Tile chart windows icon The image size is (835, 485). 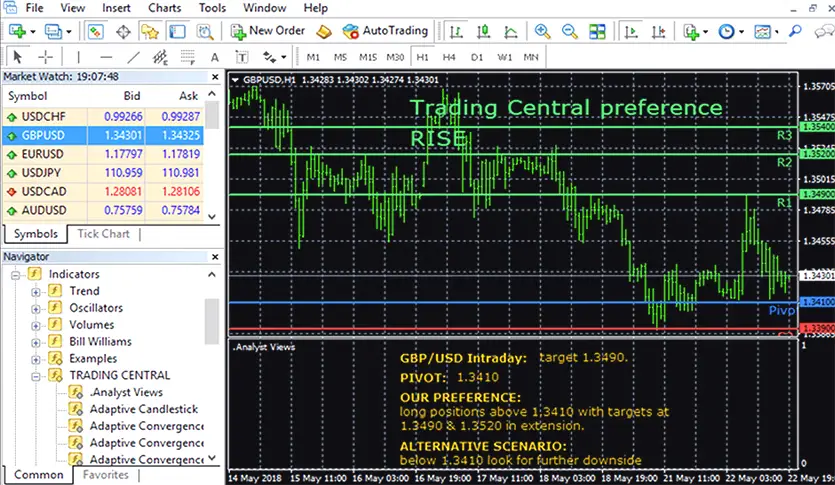coord(597,32)
